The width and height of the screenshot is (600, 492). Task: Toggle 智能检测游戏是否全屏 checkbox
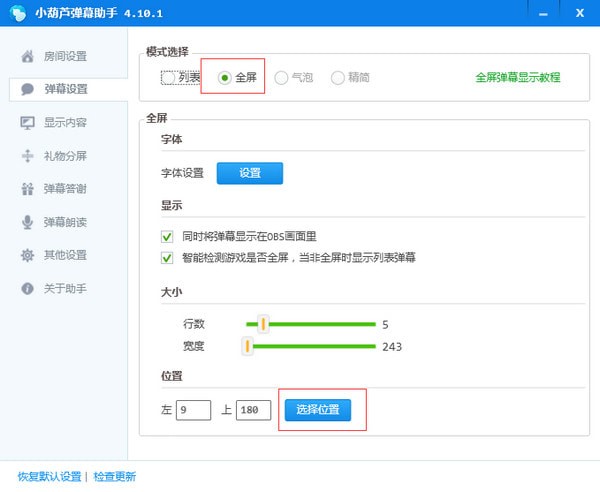coord(167,257)
